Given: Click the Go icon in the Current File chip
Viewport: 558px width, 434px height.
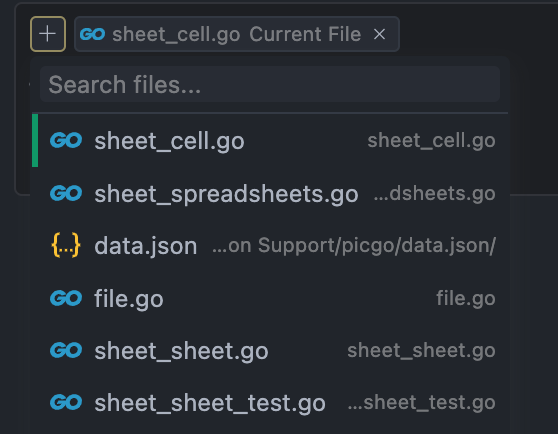Looking at the screenshot, I should [92, 34].
